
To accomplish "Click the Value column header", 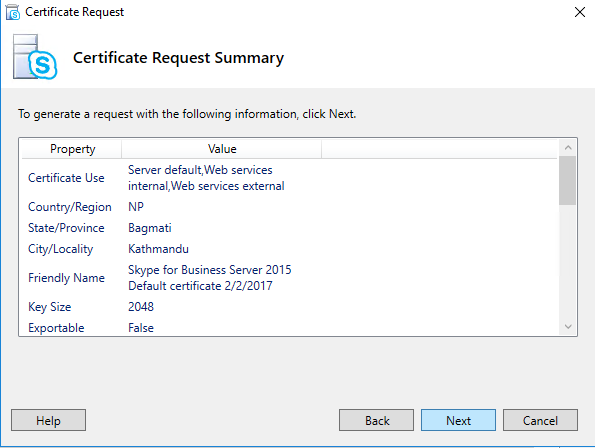I will point(222,149).
